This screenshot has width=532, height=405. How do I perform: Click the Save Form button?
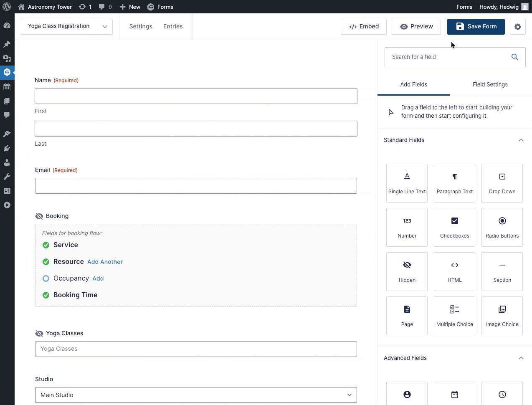pos(476,27)
